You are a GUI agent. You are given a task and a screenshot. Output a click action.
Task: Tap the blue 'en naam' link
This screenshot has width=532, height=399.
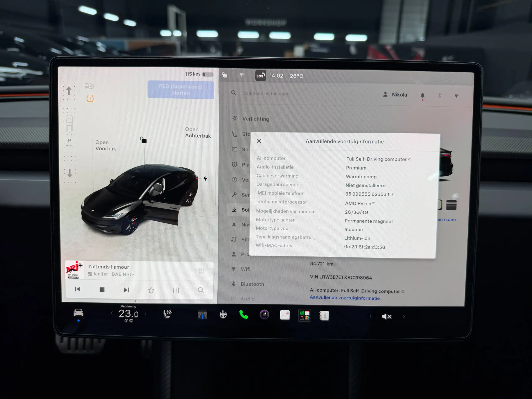pos(446,220)
